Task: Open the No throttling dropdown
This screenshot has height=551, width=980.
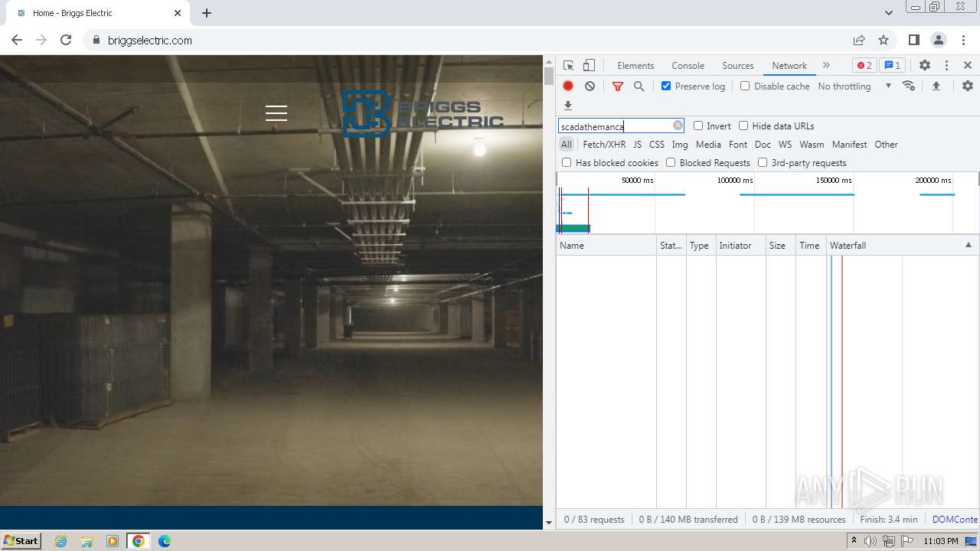Action: click(x=854, y=86)
